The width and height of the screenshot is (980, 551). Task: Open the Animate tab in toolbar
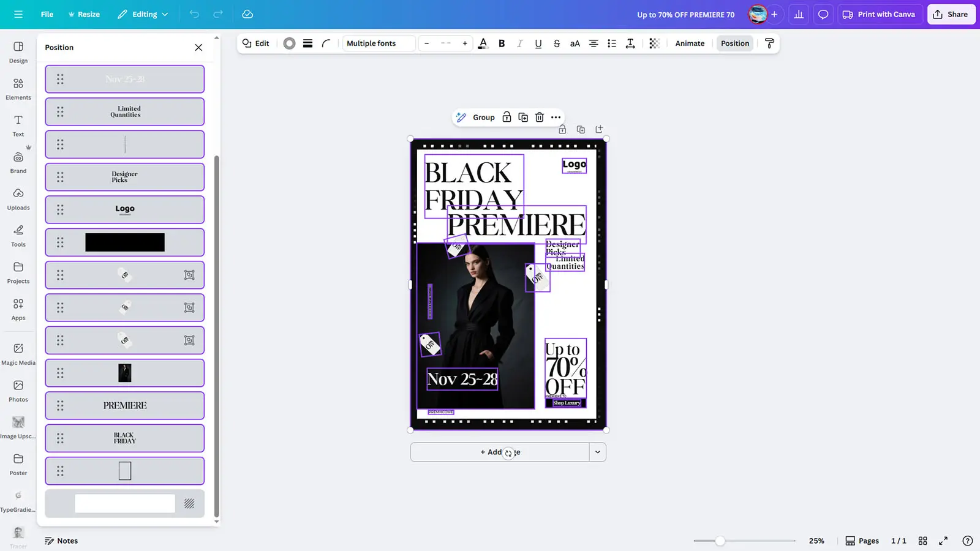pos(690,43)
